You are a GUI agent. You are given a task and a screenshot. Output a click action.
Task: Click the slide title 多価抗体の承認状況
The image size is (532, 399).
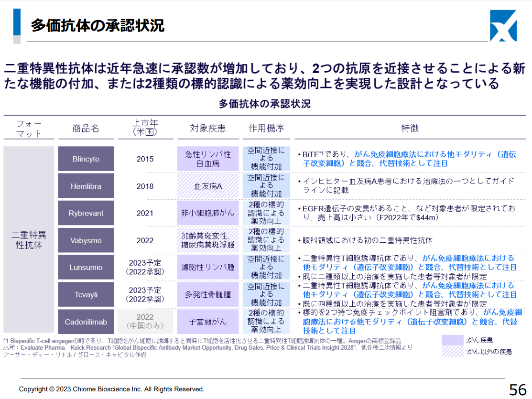(x=98, y=25)
